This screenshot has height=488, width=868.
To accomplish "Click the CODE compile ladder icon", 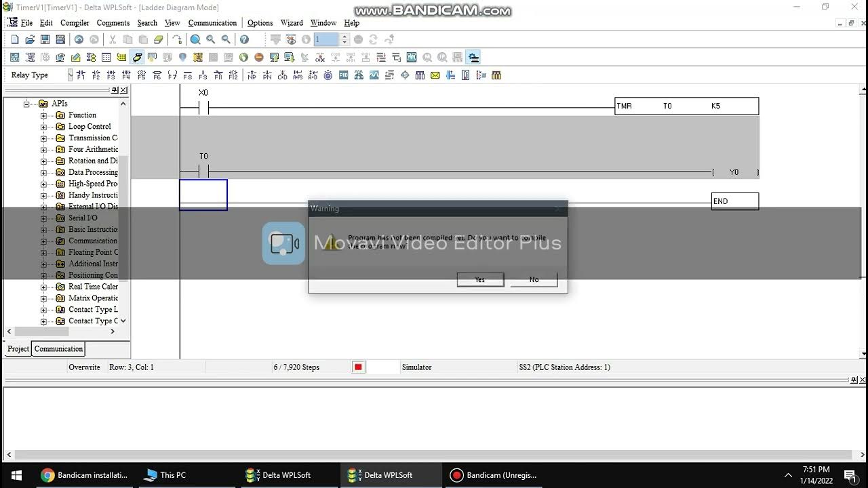I will click(x=320, y=58).
